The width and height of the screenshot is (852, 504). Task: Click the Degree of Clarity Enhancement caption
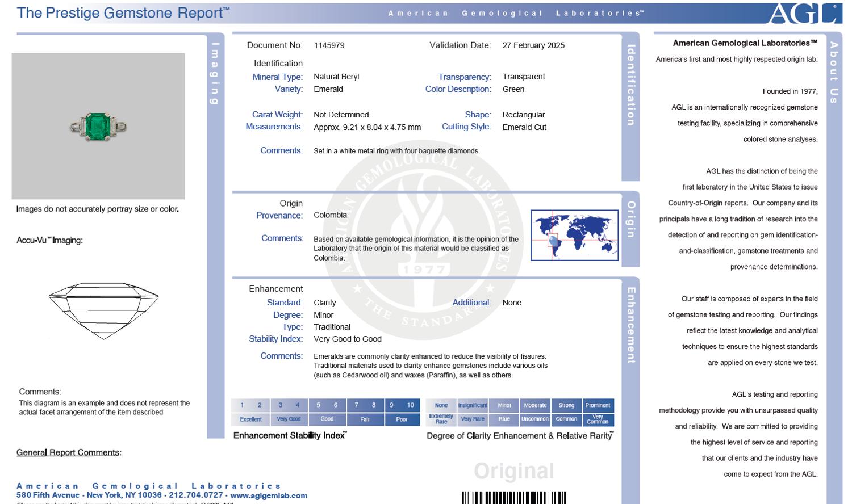tap(520, 435)
